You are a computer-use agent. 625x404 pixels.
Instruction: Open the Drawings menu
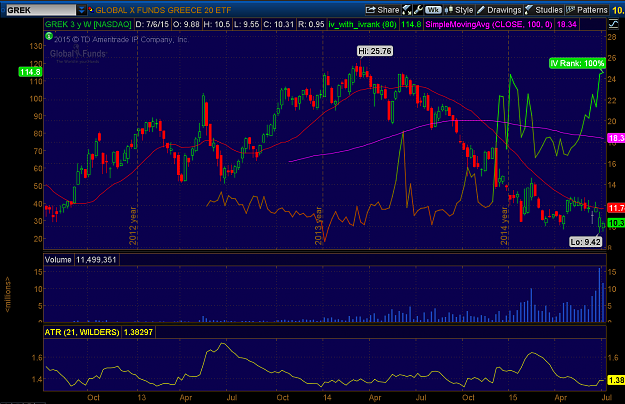coord(499,10)
